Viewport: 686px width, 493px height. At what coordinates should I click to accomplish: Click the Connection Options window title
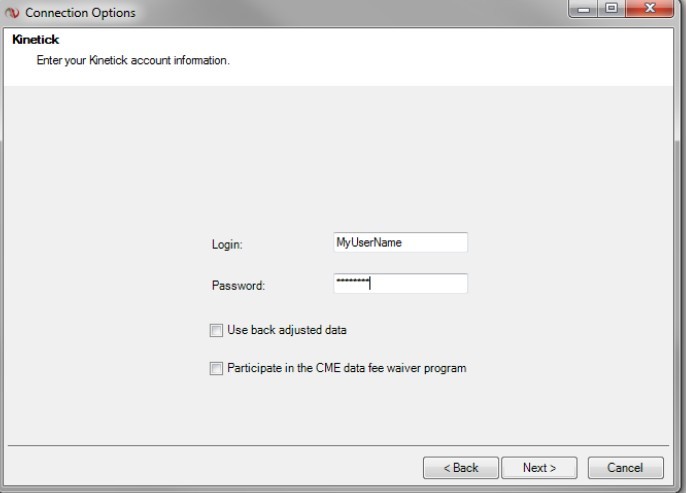click(x=80, y=13)
